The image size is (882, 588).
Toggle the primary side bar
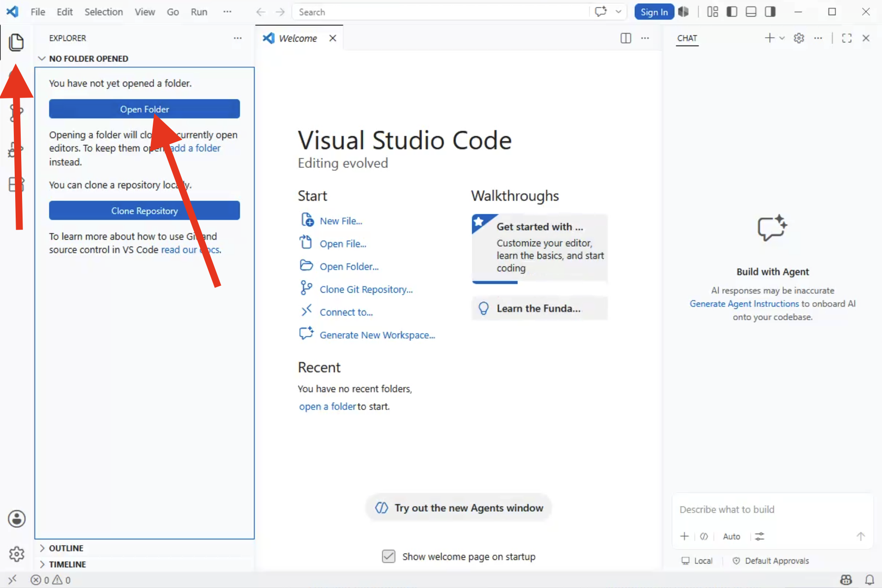tap(732, 12)
